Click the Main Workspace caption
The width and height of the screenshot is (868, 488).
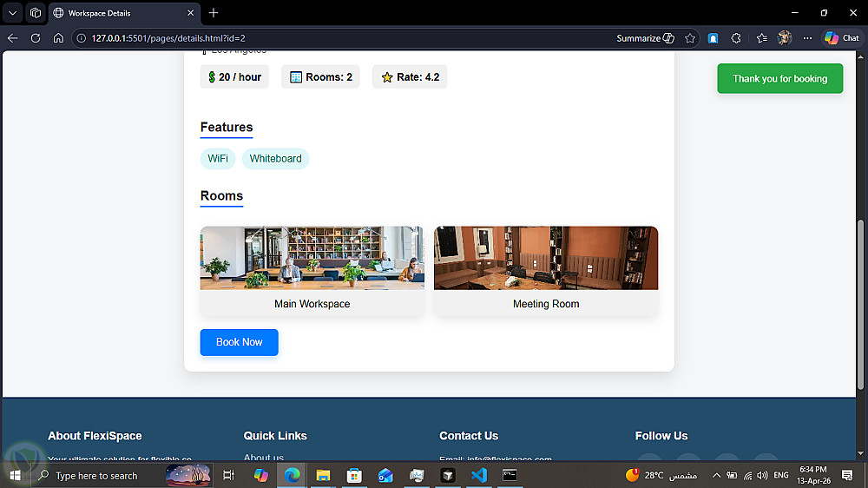click(x=312, y=304)
